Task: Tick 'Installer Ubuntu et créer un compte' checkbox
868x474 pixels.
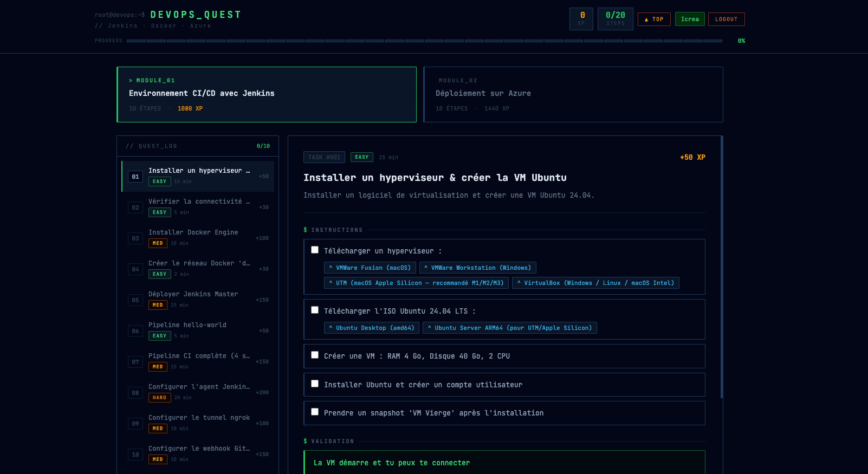Action: pos(315,384)
